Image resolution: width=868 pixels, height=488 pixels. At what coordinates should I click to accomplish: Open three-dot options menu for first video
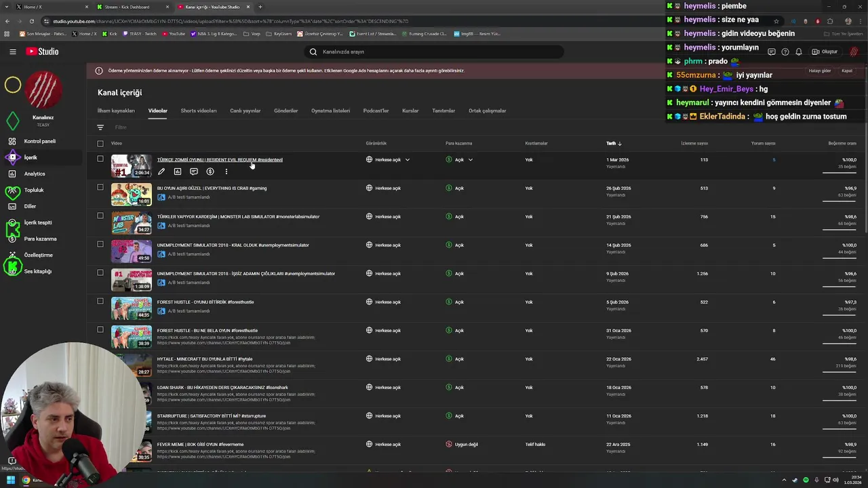coord(226,171)
